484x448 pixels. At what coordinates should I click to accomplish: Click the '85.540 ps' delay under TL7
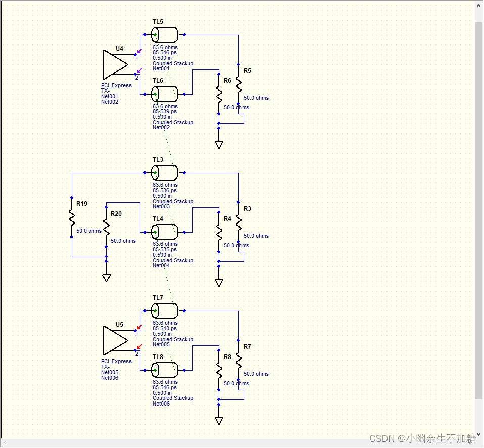coord(165,329)
